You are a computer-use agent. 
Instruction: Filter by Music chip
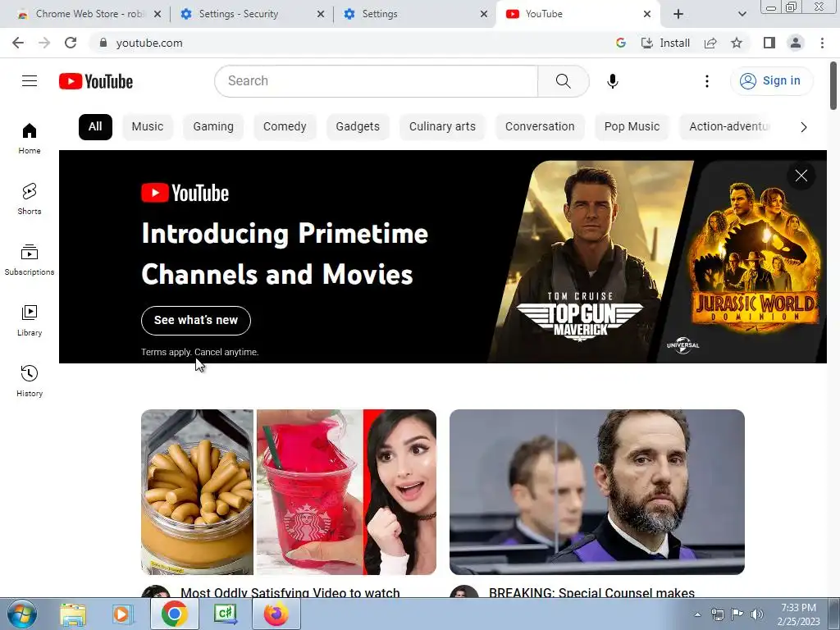148,127
